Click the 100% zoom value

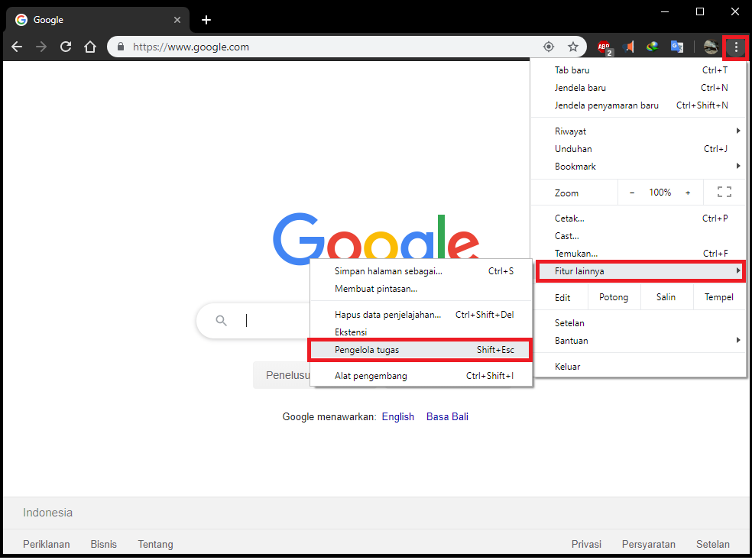click(660, 193)
